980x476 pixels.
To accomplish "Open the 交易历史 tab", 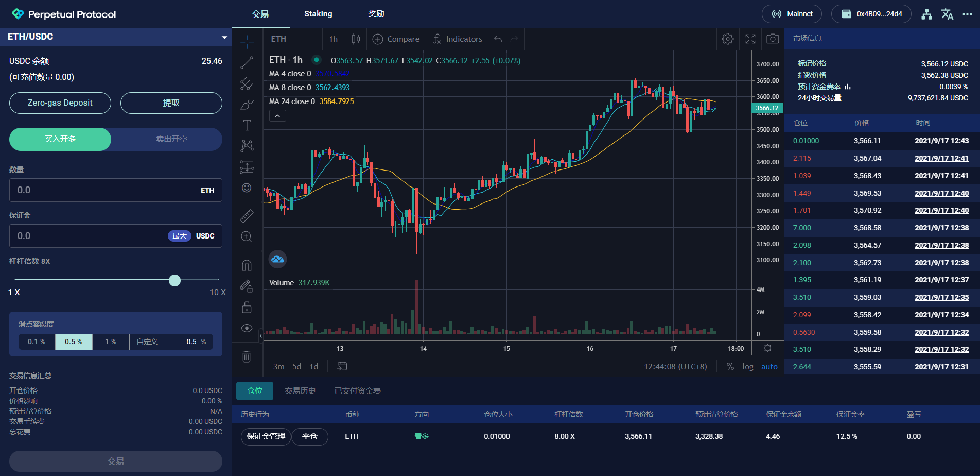I will tap(300, 391).
